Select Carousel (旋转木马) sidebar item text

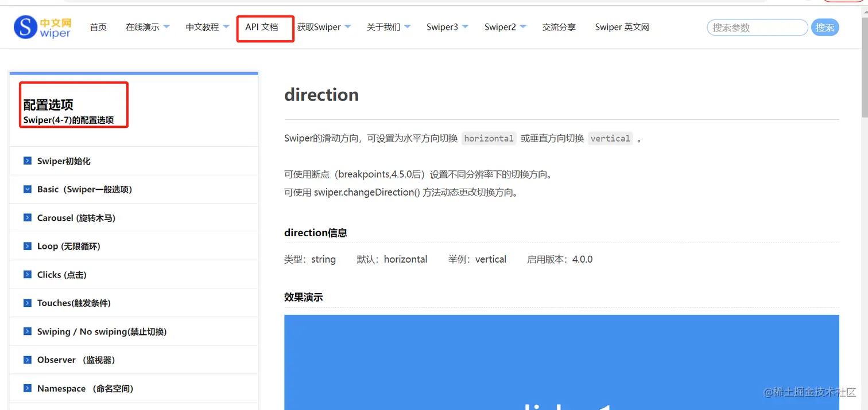[76, 218]
